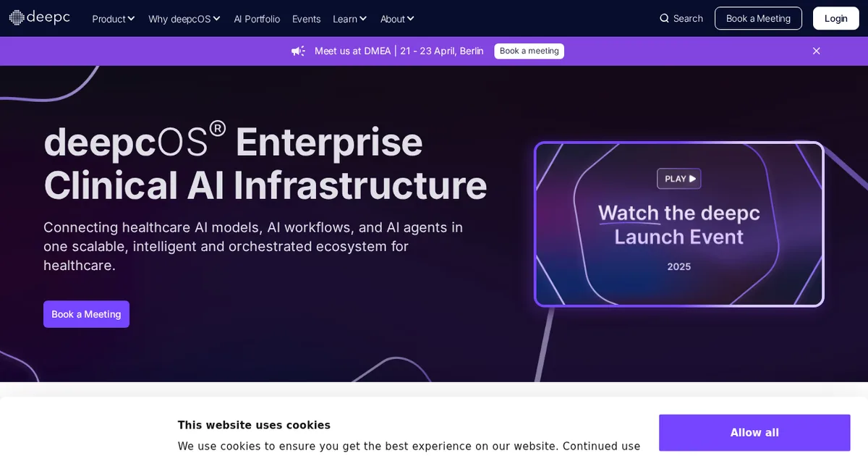Click the 'Meet us at DMEA' banner text
The image size is (868, 456).
(x=399, y=51)
